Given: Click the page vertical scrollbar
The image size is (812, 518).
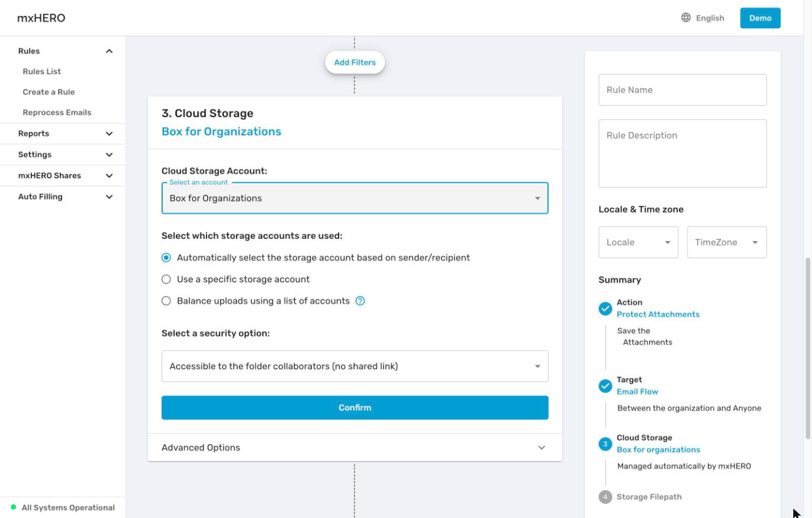Looking at the screenshot, I should point(808,348).
